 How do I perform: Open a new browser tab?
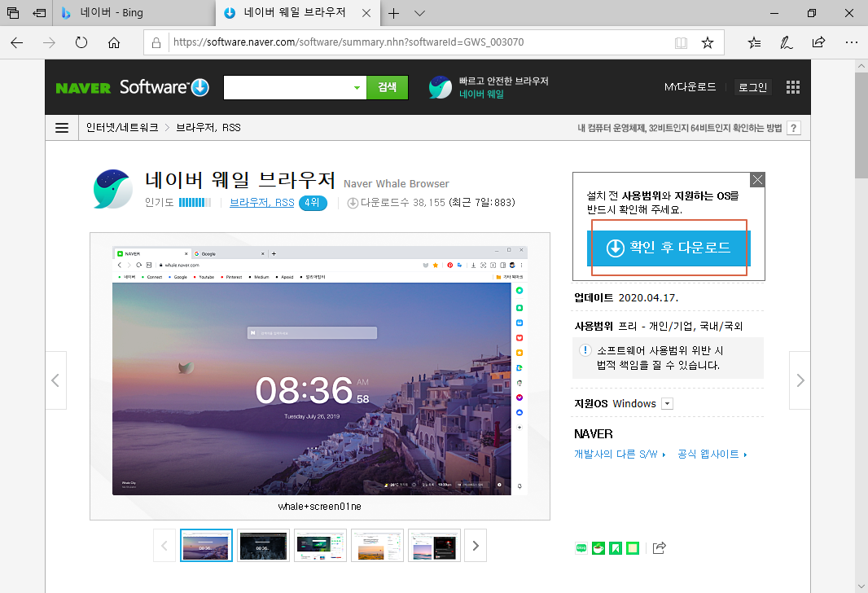[x=393, y=13]
